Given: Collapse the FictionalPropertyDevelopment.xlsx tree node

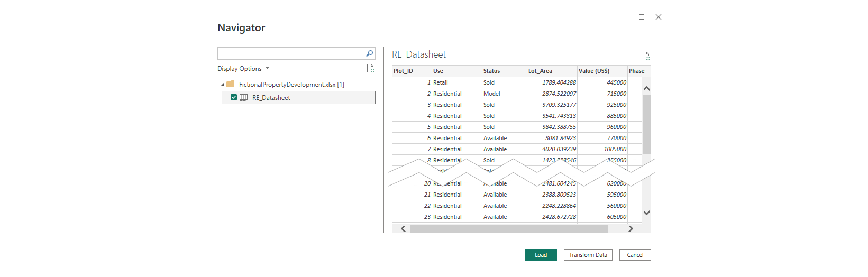Looking at the screenshot, I should [x=222, y=85].
